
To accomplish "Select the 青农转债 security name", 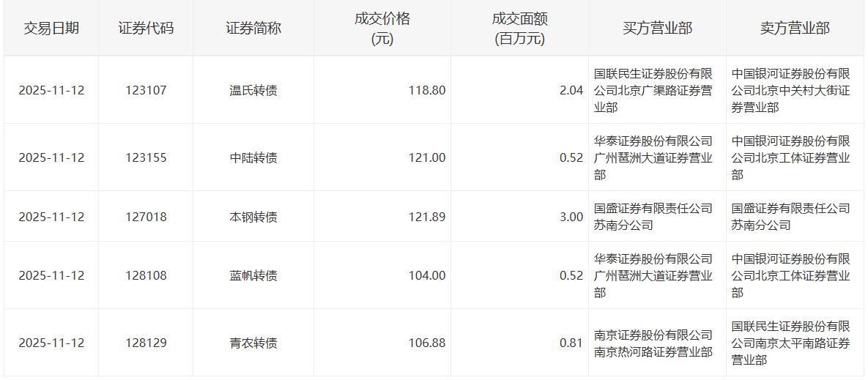I will (x=253, y=343).
